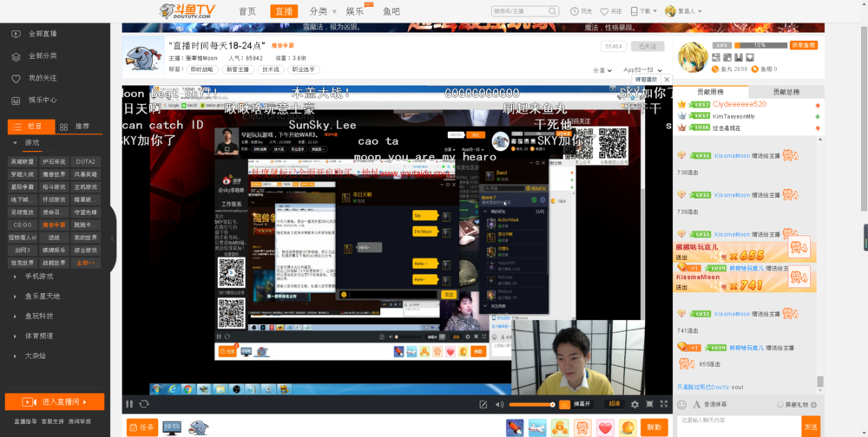
Task: Click the shark mascot icon below player
Action: pyautogui.click(x=199, y=427)
